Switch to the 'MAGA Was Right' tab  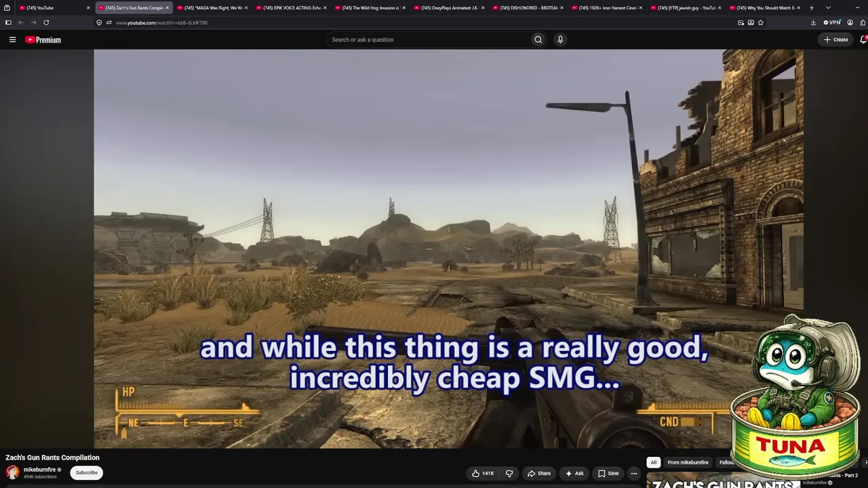click(x=212, y=7)
